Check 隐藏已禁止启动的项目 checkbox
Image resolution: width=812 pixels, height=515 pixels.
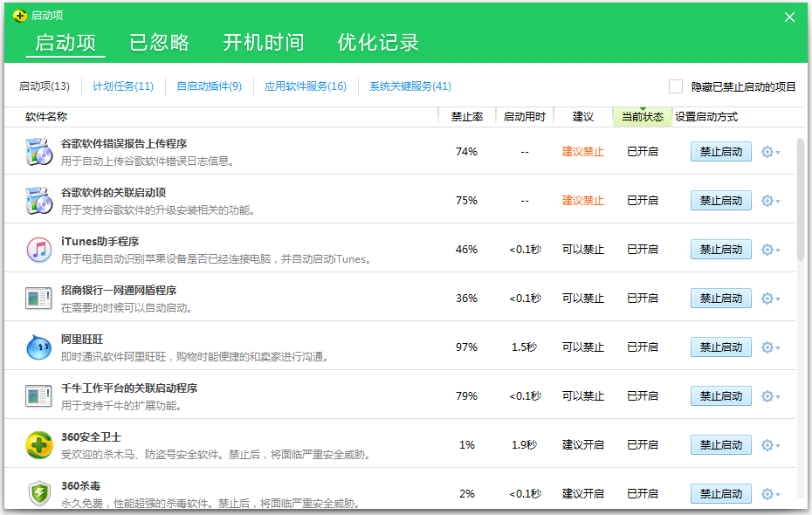(x=675, y=86)
